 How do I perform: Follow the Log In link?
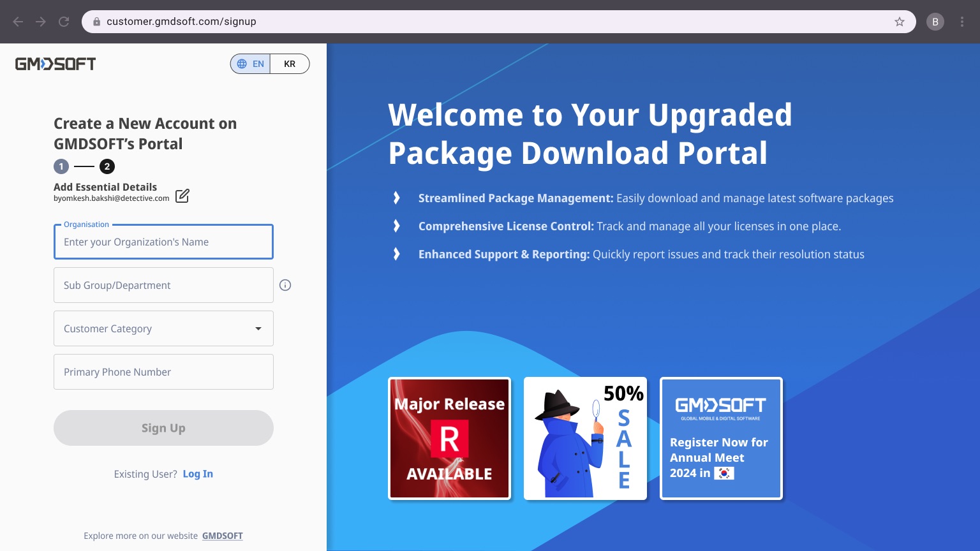coord(198,474)
